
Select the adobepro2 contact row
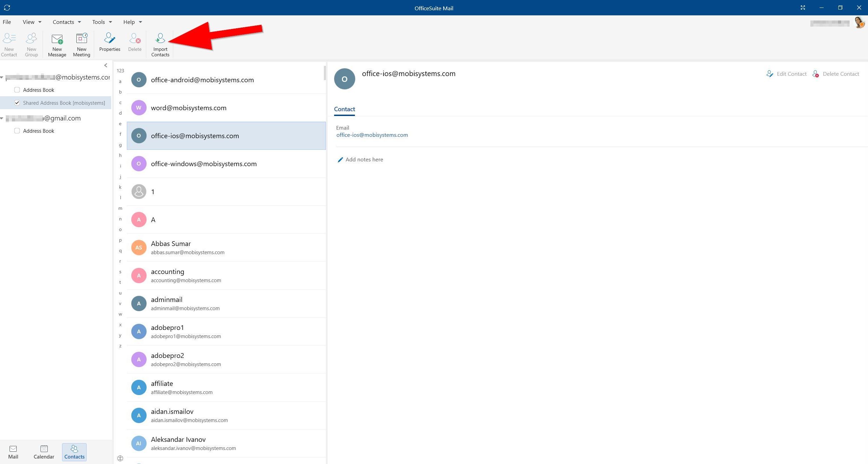click(x=226, y=360)
